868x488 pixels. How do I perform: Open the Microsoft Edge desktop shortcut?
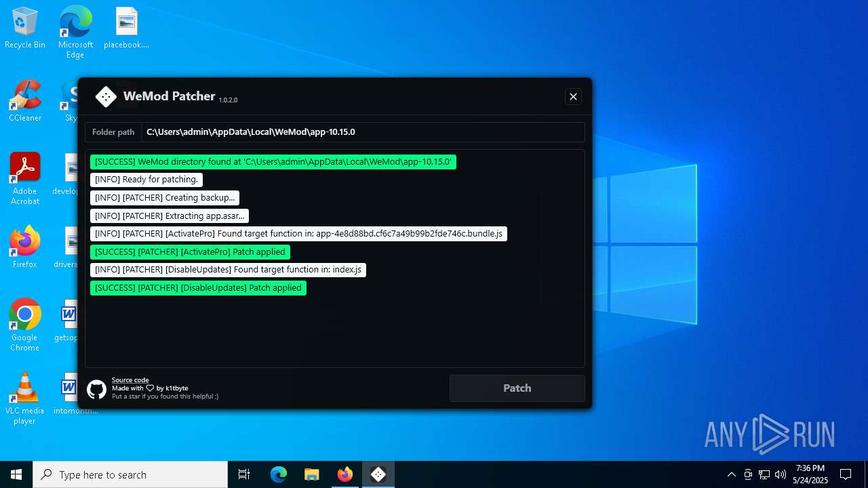(x=75, y=32)
